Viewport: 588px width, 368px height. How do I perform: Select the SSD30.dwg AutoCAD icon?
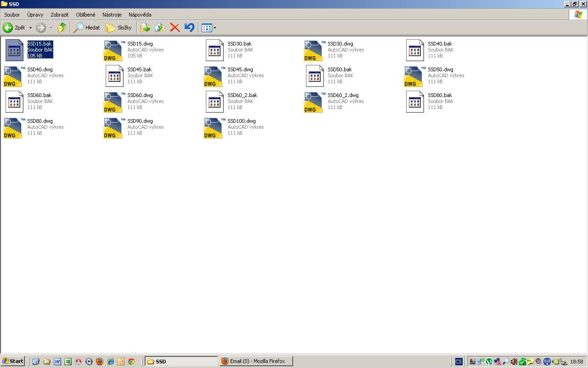pyautogui.click(x=315, y=50)
